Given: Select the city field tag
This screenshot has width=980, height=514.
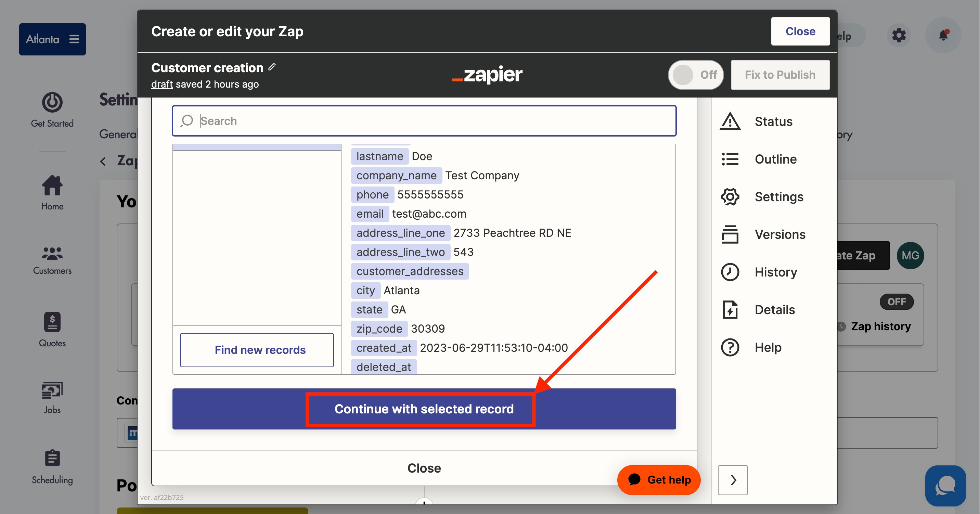Looking at the screenshot, I should (x=365, y=290).
